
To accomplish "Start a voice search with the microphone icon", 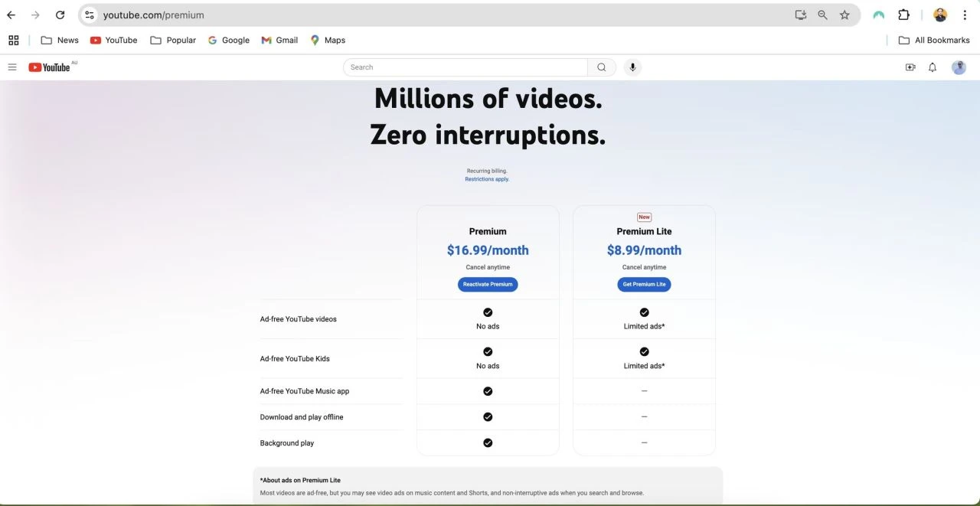I will pyautogui.click(x=632, y=67).
